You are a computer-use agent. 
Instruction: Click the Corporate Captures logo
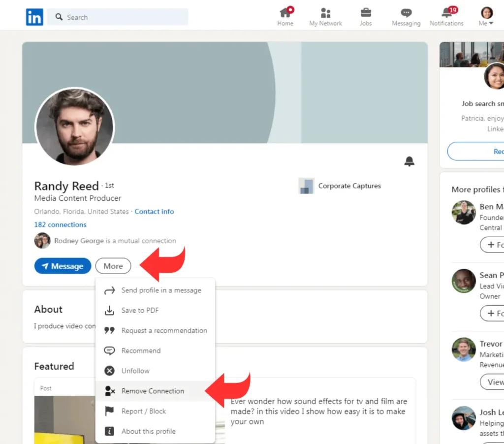pos(306,186)
